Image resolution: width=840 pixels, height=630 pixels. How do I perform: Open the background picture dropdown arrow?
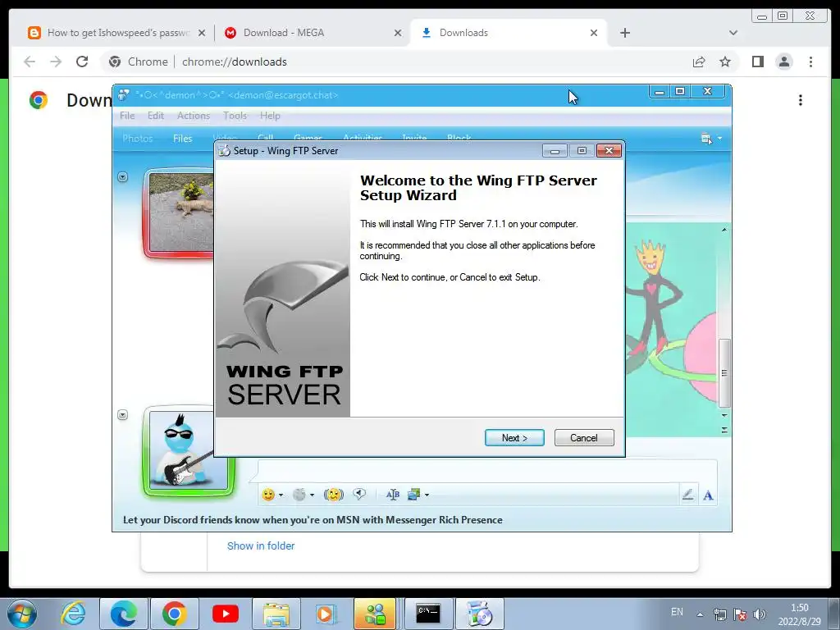click(x=427, y=495)
